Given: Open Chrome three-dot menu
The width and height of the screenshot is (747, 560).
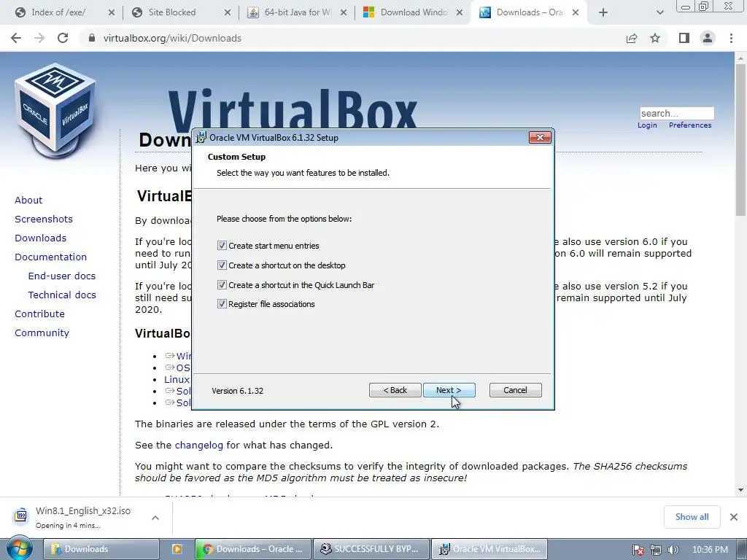Looking at the screenshot, I should pos(731,38).
